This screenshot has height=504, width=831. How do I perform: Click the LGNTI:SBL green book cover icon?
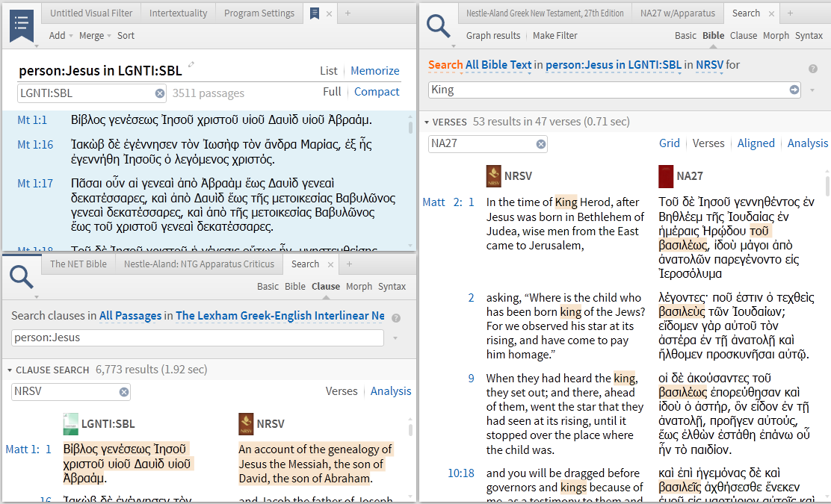click(x=70, y=424)
